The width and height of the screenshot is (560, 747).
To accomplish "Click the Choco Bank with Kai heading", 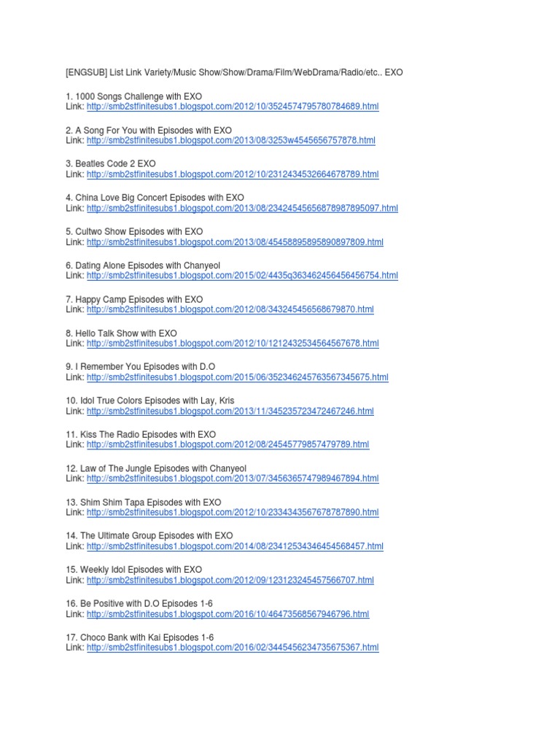I will pos(139,638).
